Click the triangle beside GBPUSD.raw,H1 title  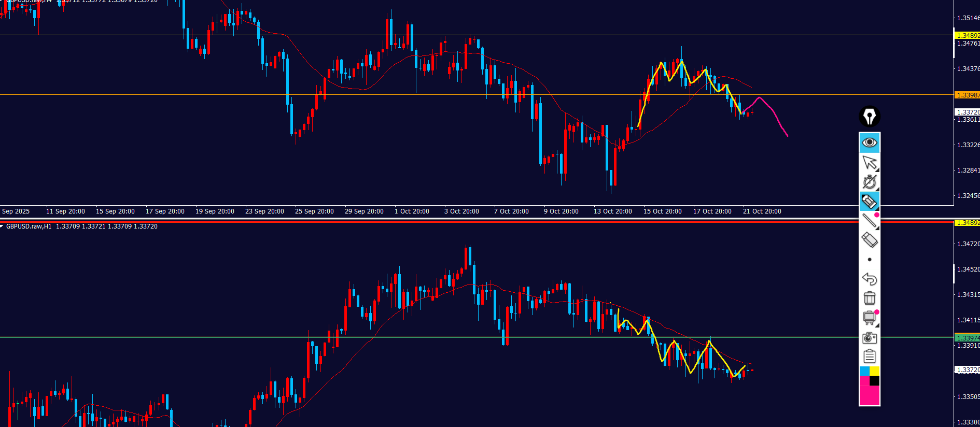2,226
